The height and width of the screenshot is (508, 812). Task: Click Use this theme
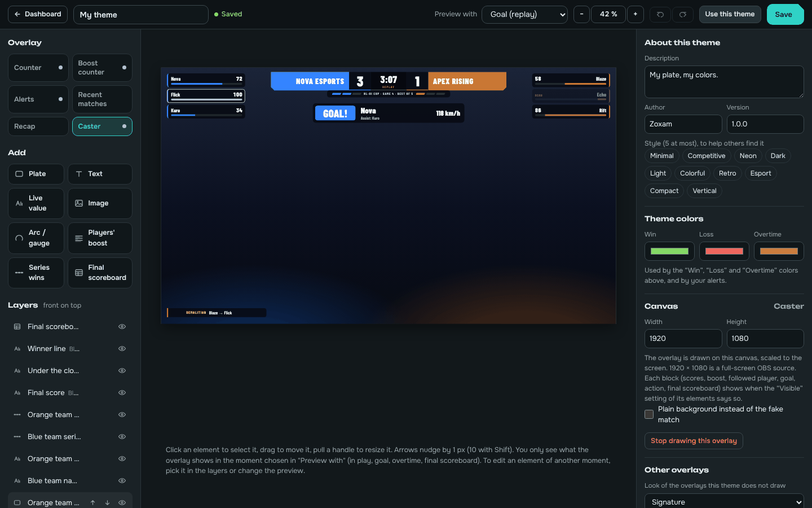pyautogui.click(x=730, y=14)
